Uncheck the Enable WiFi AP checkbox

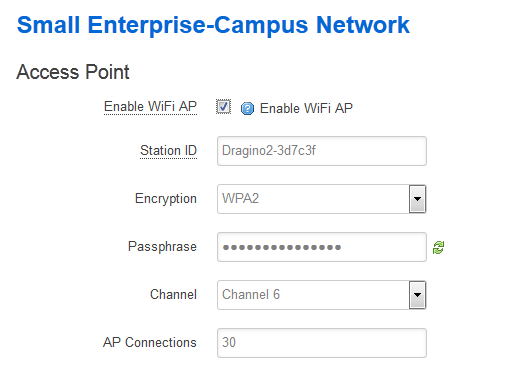(223, 107)
